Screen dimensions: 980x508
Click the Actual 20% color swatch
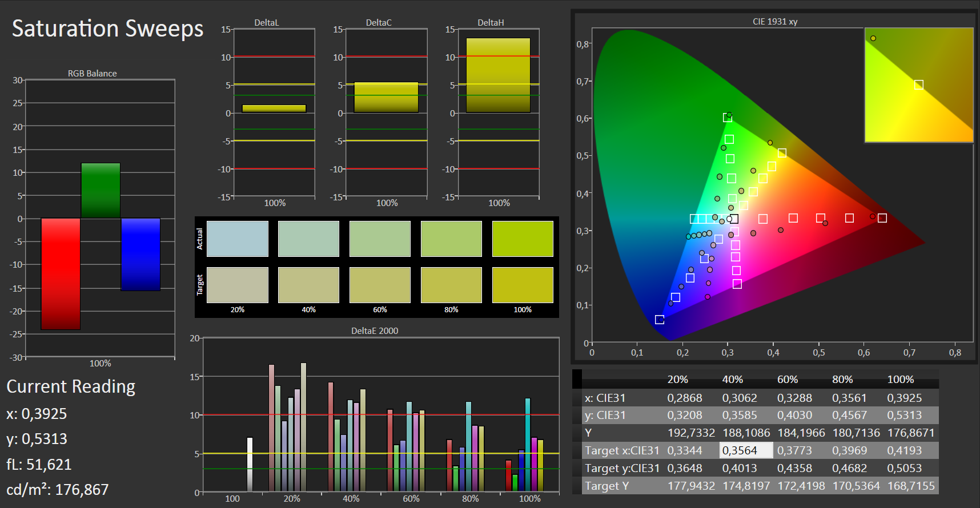pos(237,239)
